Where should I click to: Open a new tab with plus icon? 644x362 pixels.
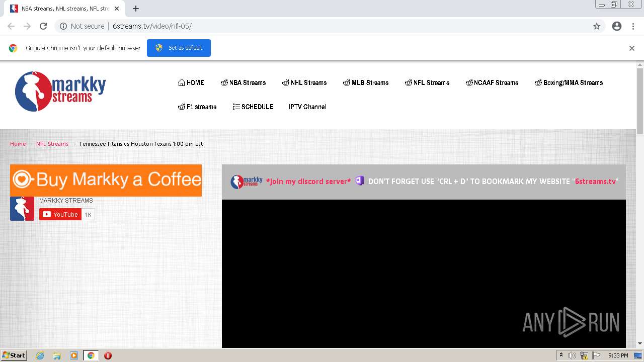[136, 9]
